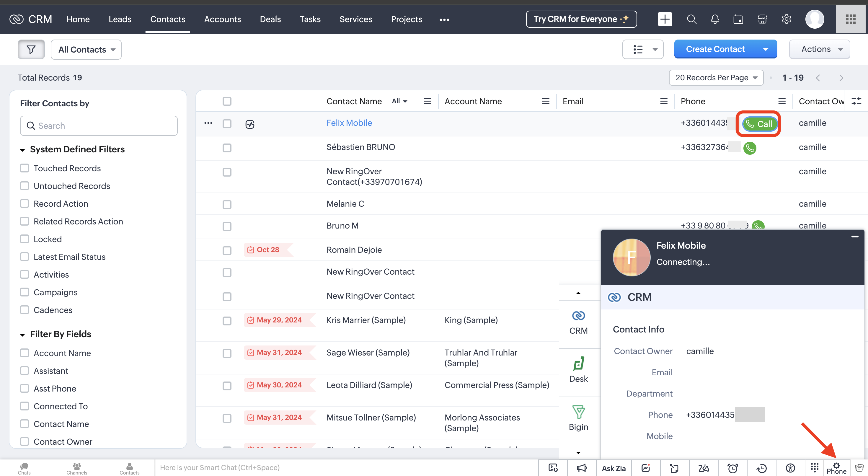
Task: Open the reminders alarm clock icon
Action: coord(732,468)
